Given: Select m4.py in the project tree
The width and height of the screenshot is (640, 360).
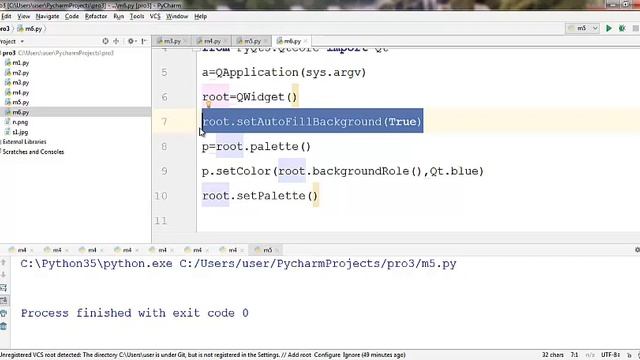Looking at the screenshot, I should [20, 93].
